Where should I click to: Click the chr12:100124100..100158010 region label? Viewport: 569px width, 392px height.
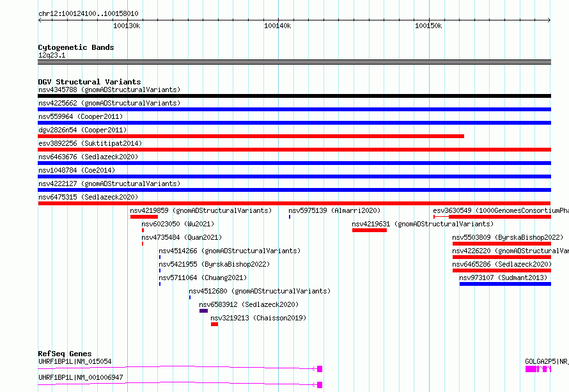coord(88,14)
